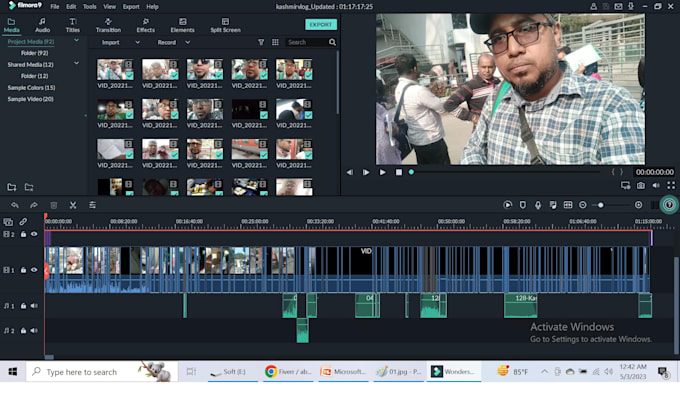Image resolution: width=680 pixels, height=409 pixels.
Task: Open preview display settings monitor icon
Action: click(x=625, y=186)
